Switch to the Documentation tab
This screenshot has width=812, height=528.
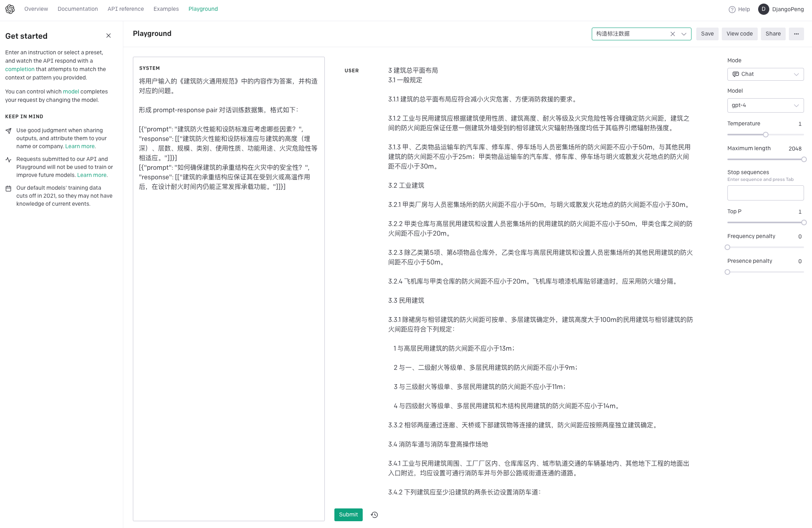click(77, 9)
